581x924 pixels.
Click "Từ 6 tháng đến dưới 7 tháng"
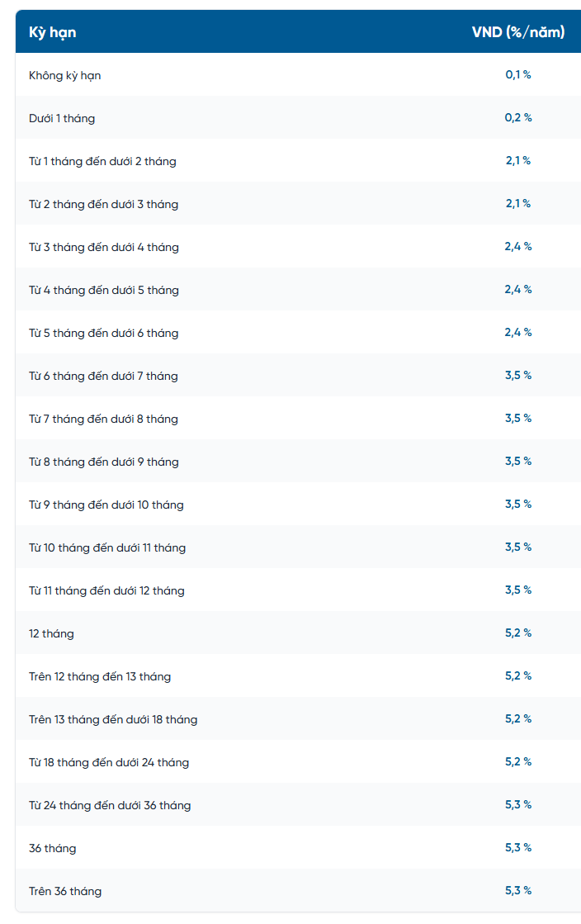point(103,376)
